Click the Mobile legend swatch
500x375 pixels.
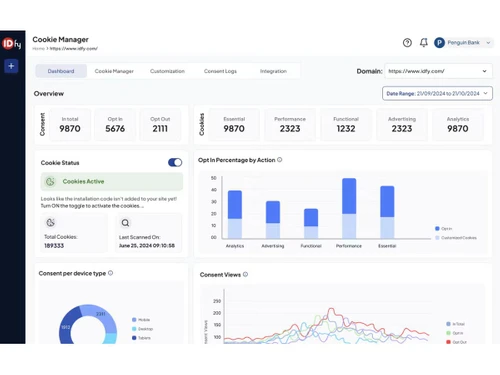pos(134,320)
